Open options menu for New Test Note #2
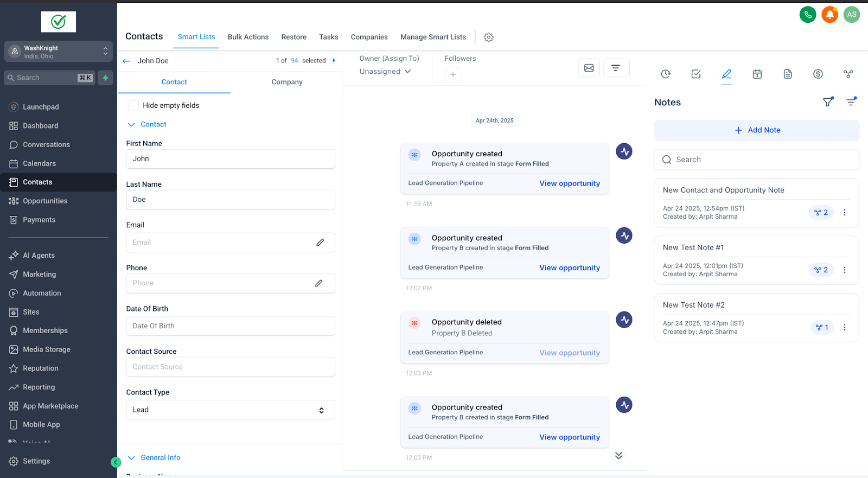Viewport: 868px width, 478px height. click(x=845, y=328)
